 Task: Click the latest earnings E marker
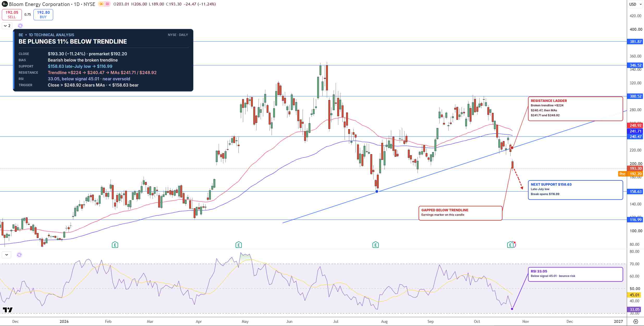click(510, 245)
